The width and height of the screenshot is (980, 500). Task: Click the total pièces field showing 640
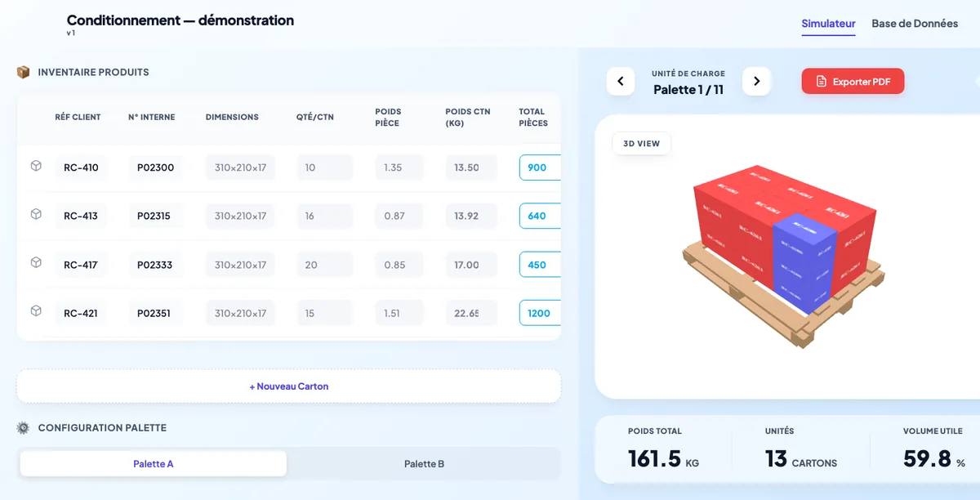pos(540,216)
